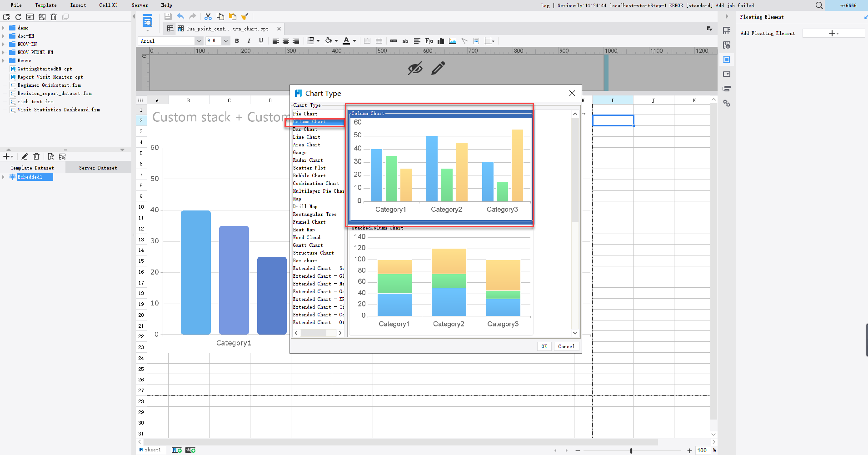Insert an image using picture icon
Screen dimensions: 868x455
coord(453,41)
